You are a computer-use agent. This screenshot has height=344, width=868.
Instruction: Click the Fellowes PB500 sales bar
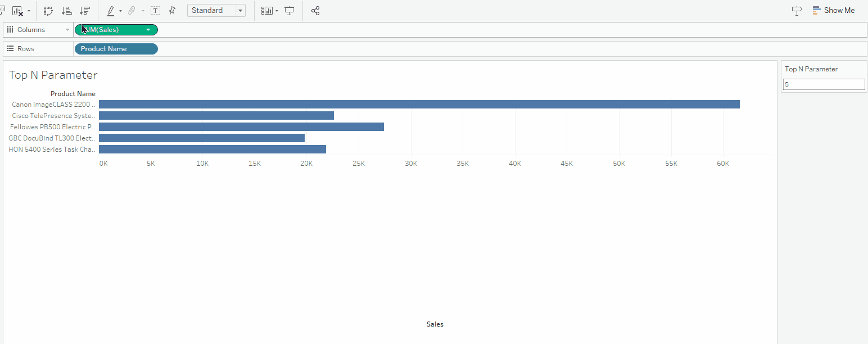click(241, 127)
